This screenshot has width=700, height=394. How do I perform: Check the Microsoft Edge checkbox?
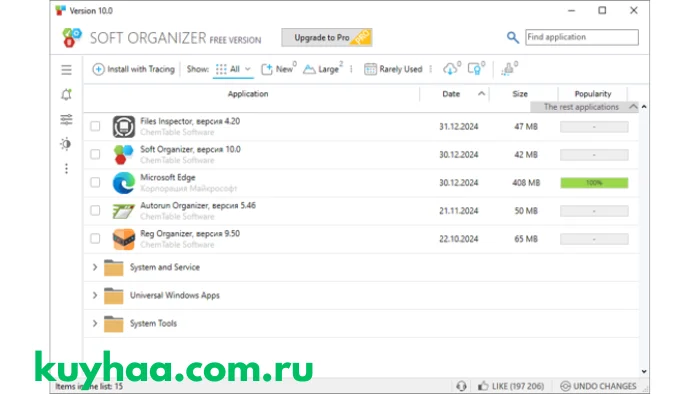[x=95, y=182]
